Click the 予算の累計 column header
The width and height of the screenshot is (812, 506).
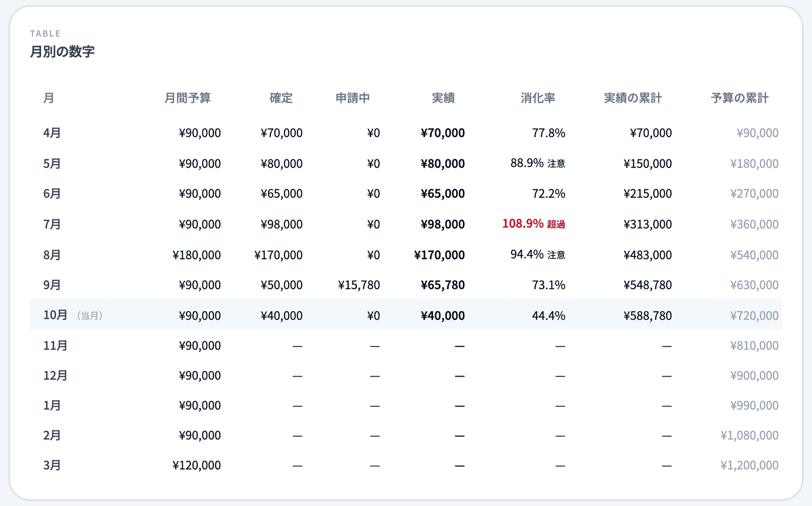click(x=740, y=98)
